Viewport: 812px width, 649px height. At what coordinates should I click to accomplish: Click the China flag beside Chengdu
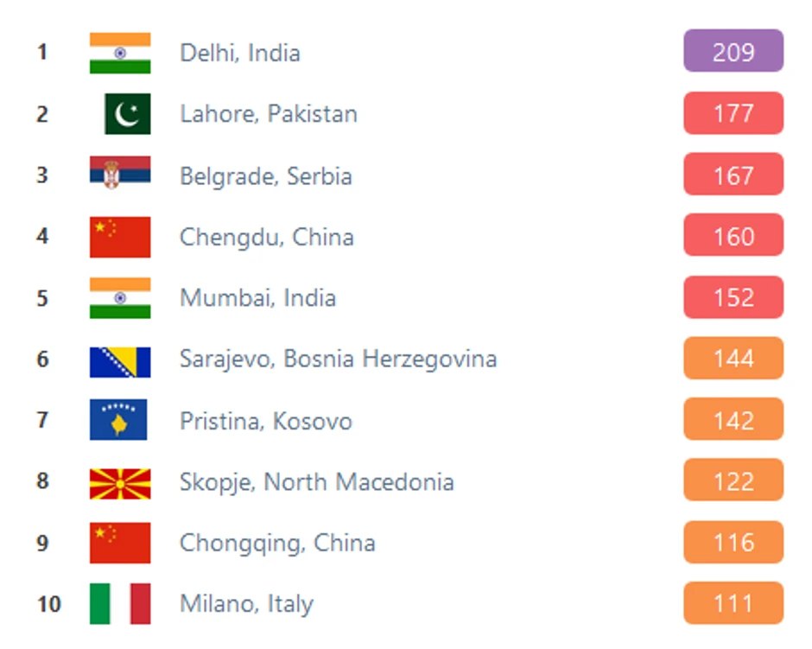(120, 237)
